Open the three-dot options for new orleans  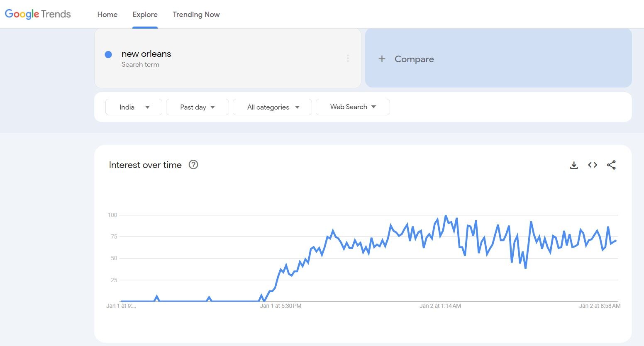pyautogui.click(x=348, y=58)
